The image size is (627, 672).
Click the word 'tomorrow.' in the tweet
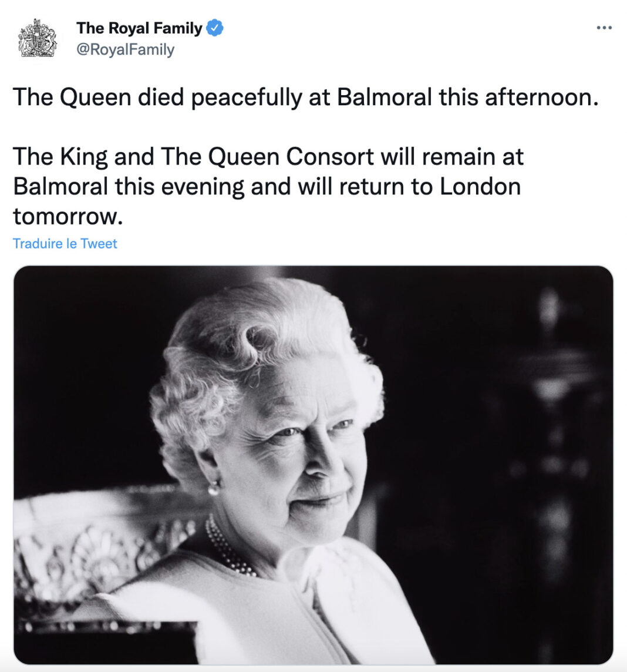pyautogui.click(x=68, y=216)
